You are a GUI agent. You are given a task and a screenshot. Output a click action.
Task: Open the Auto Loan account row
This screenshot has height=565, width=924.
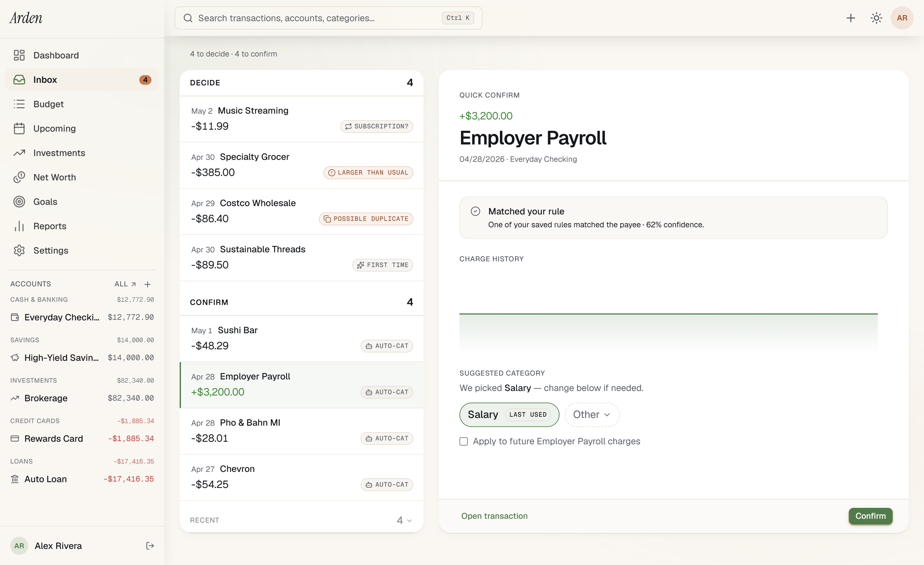(82, 479)
